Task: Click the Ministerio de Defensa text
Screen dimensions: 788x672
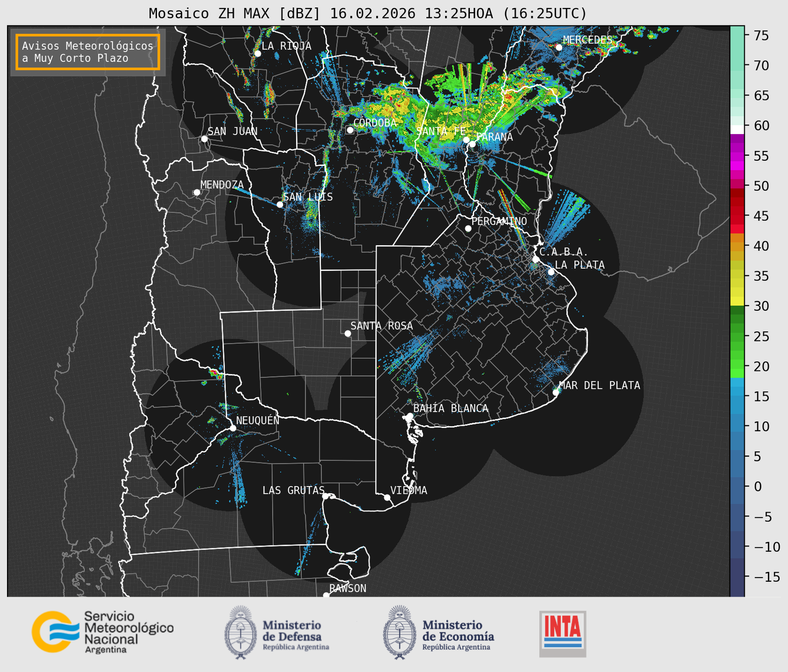Action: pyautogui.click(x=296, y=636)
